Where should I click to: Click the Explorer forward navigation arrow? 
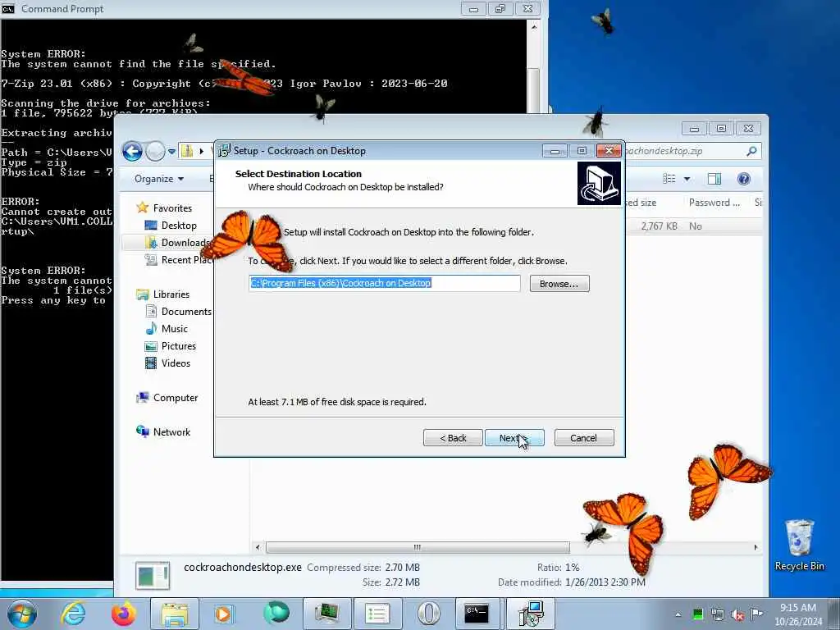click(155, 152)
